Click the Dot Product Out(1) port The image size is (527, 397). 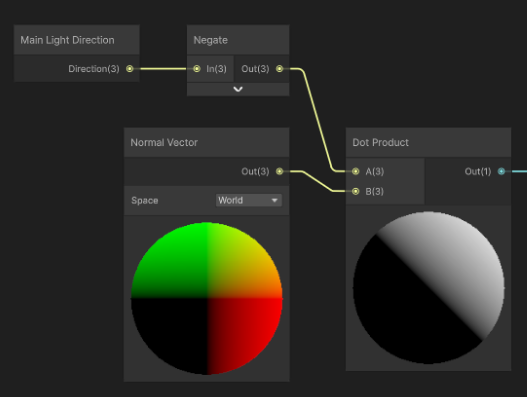click(x=501, y=171)
